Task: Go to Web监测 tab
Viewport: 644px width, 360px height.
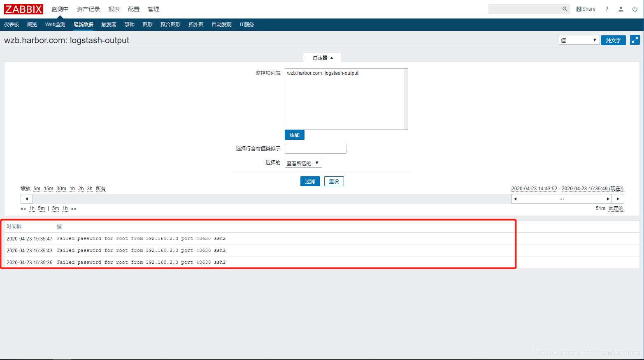Action: 55,25
